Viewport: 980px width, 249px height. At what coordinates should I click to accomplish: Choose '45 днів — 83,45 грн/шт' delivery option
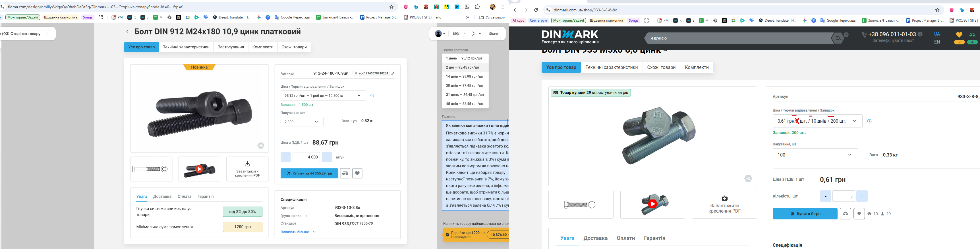coord(465,104)
